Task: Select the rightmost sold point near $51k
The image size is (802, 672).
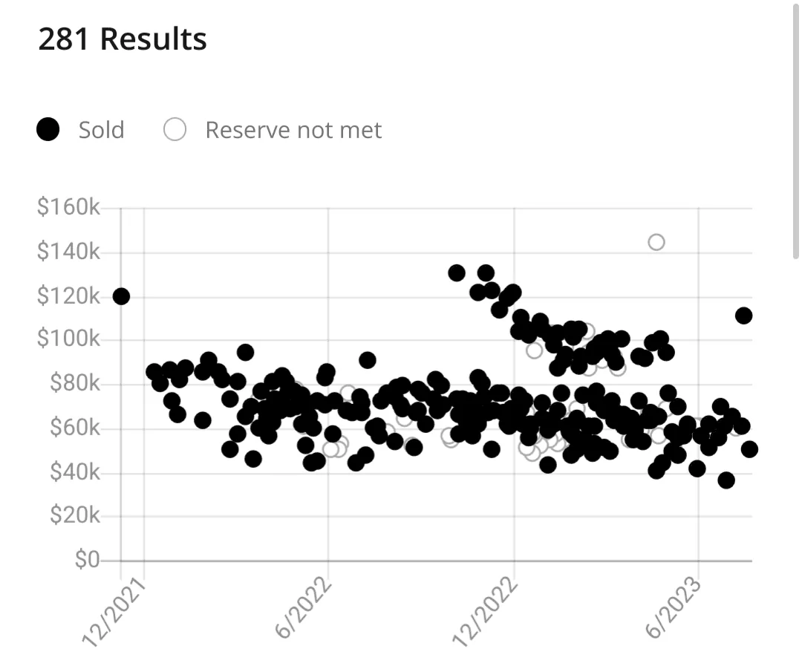Action: (749, 449)
